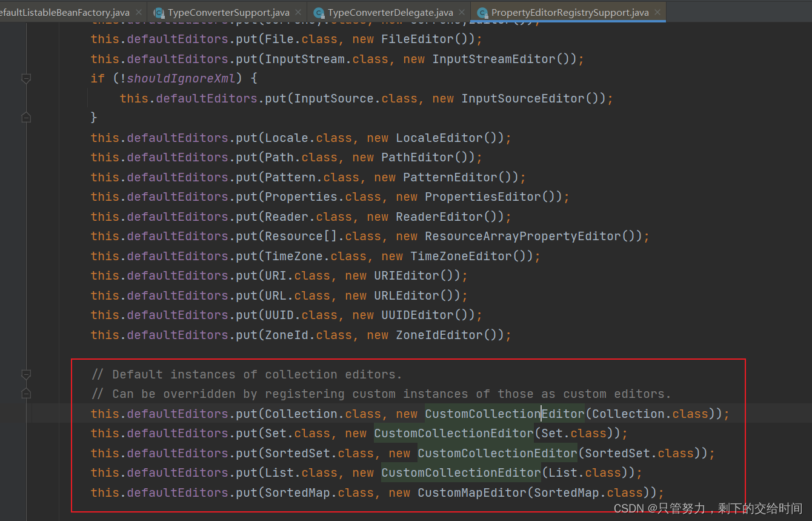Click 'Locale.class' argument

click(308, 138)
